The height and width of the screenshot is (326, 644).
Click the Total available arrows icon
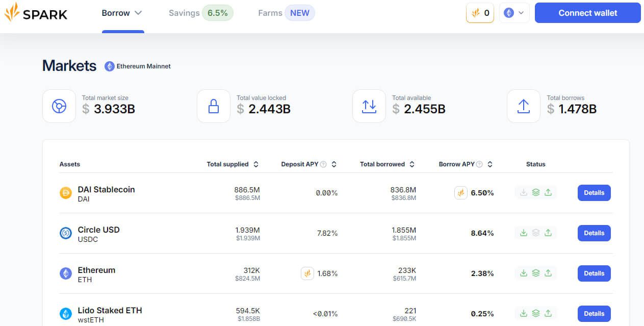[369, 106]
